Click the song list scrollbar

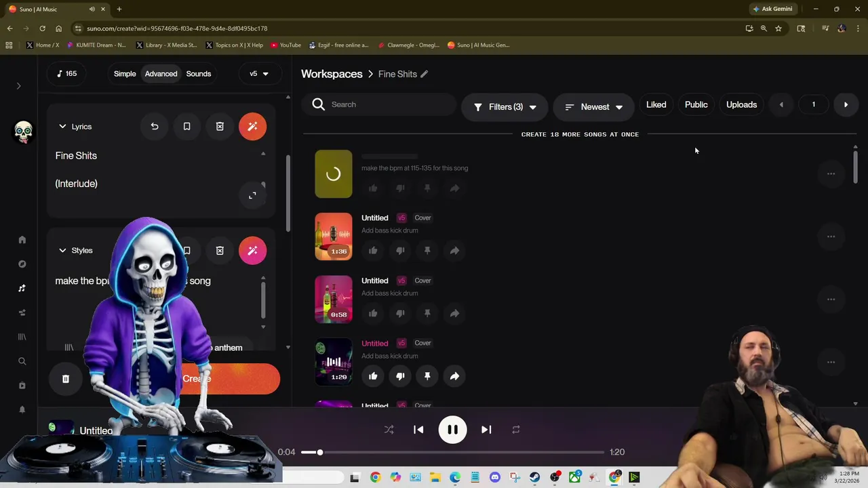[855, 167]
